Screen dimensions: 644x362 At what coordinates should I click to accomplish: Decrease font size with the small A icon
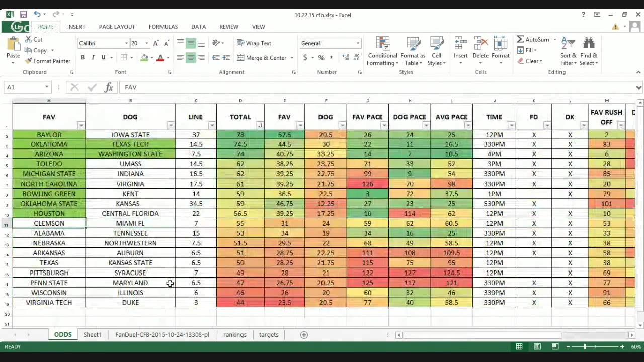167,43
